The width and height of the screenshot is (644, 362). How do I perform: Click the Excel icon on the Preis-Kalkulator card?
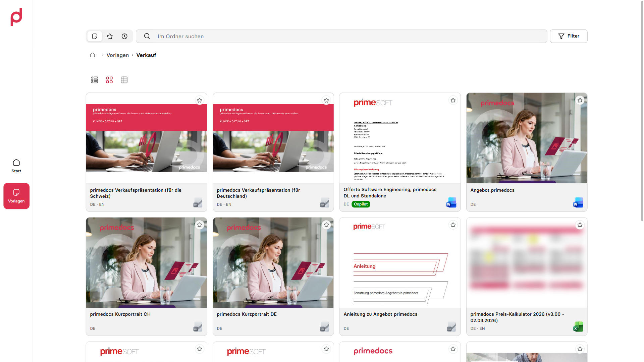click(578, 327)
